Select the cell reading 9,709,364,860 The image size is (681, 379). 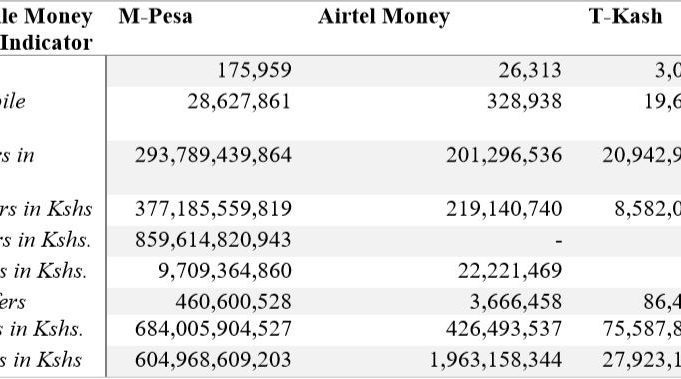coord(225,271)
